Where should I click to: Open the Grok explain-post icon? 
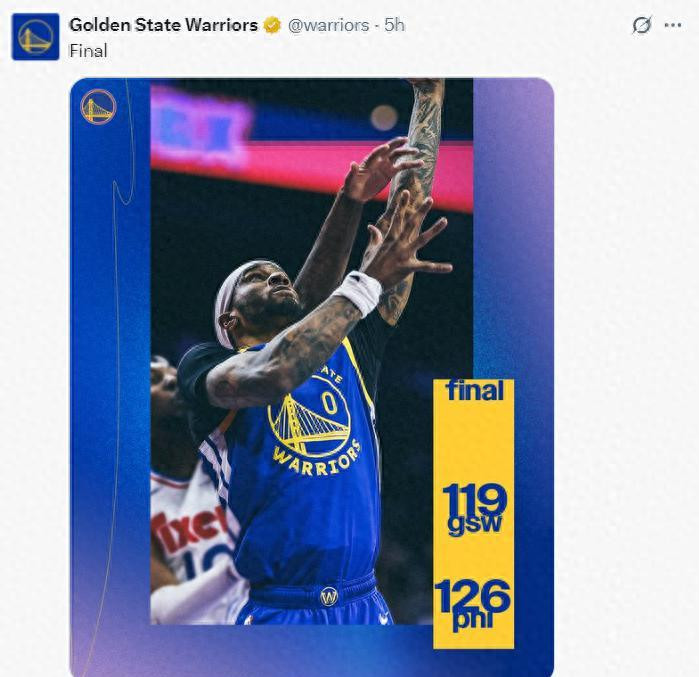point(642,25)
